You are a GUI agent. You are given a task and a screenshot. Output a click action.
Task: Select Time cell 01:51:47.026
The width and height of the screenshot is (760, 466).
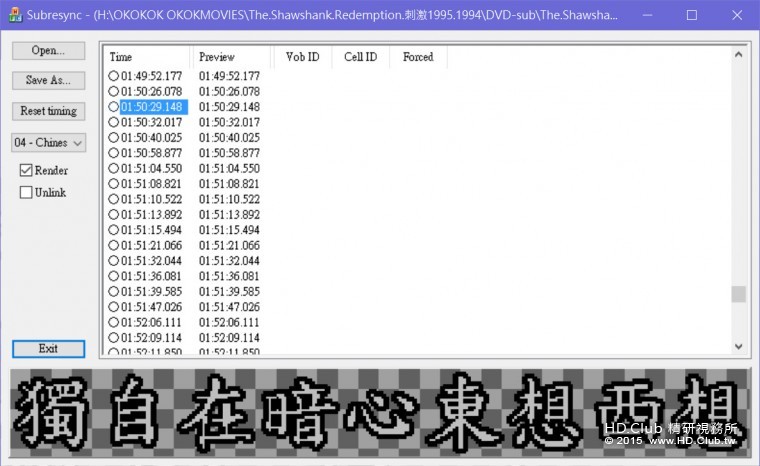click(x=151, y=307)
